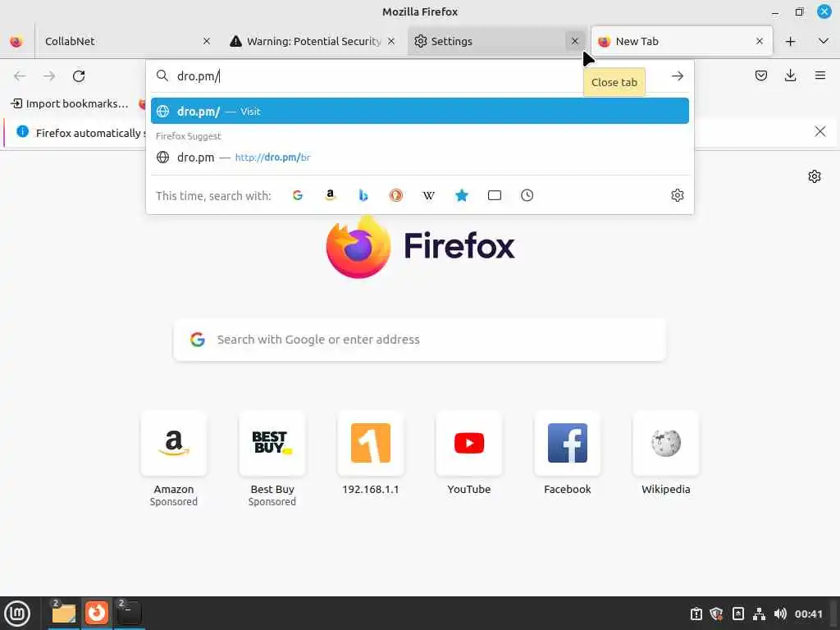
Task: Close the CollabNet tab
Action: (207, 41)
